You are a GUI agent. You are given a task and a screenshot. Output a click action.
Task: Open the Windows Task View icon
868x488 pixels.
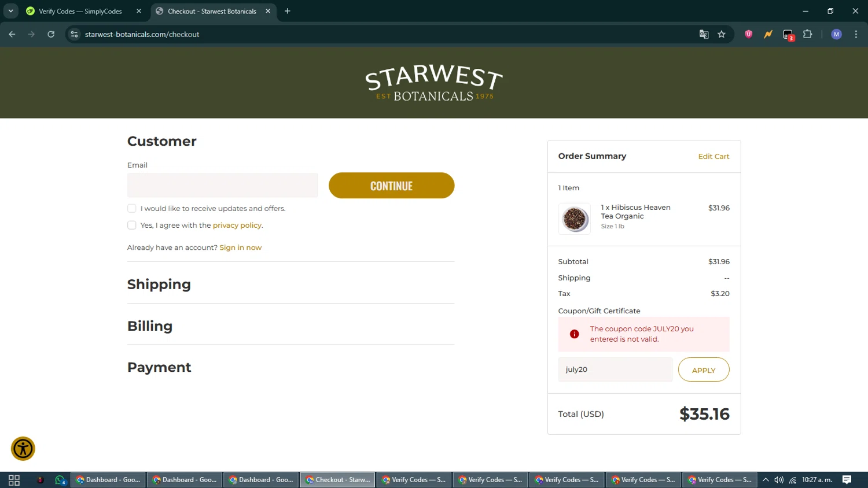pos(14,480)
